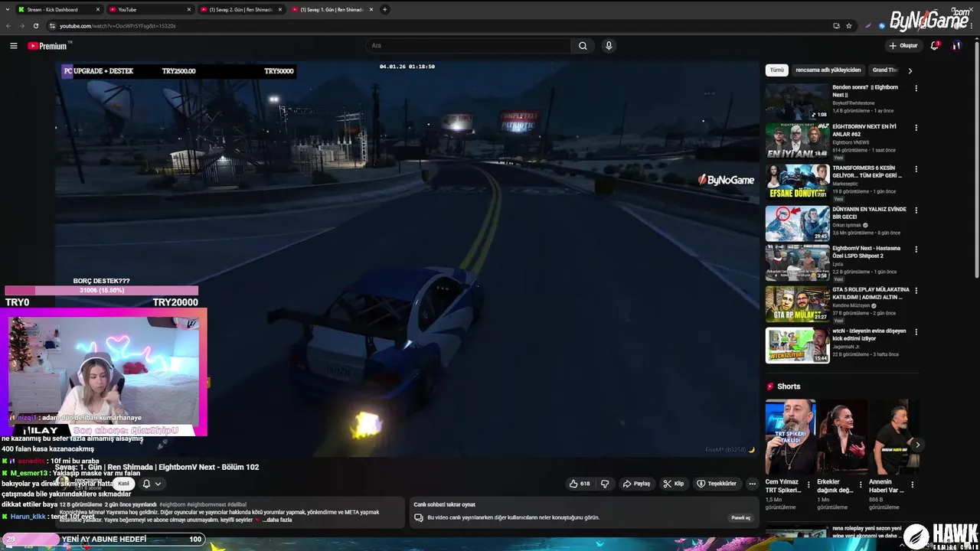Show next Shorts with arrow button
The height and width of the screenshot is (551, 980).
point(917,445)
